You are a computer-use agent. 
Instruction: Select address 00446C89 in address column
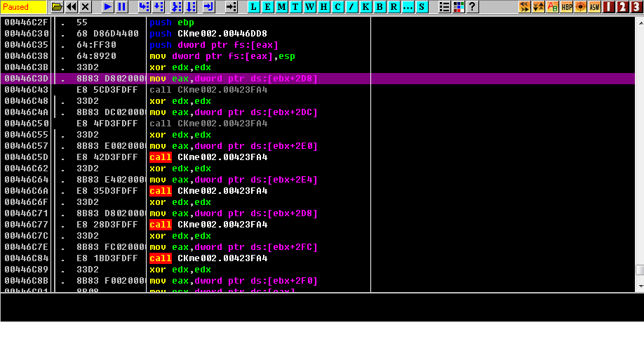[26, 270]
